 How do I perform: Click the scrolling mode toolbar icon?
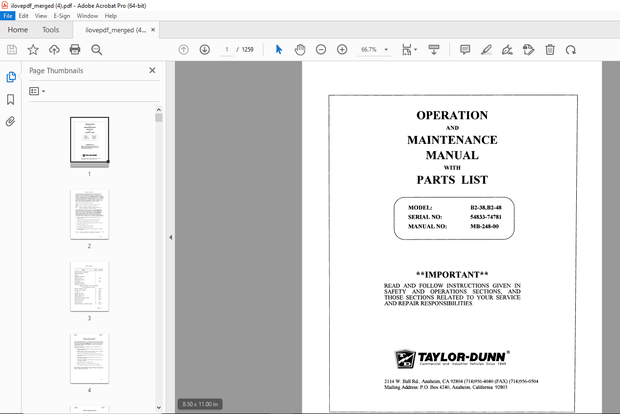click(434, 50)
